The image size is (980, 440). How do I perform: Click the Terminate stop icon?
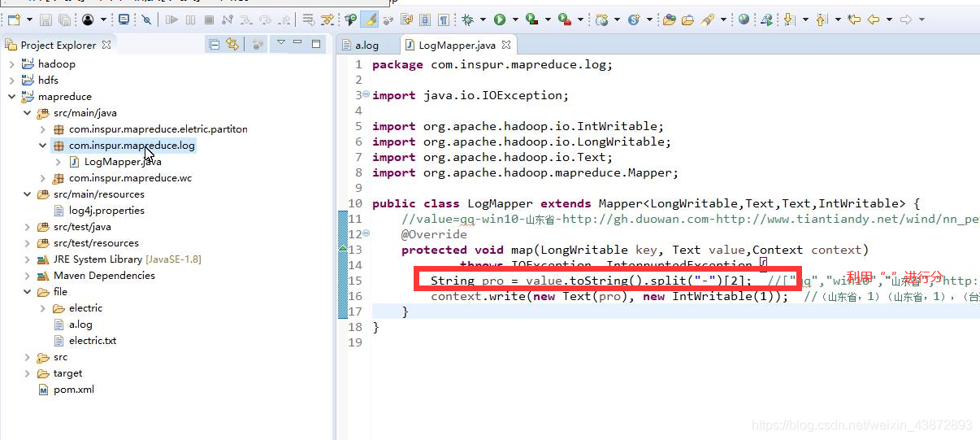tap(209, 20)
